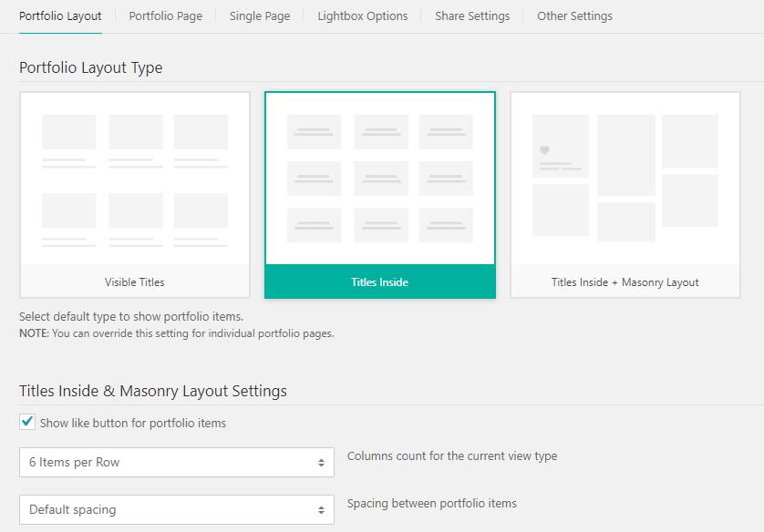This screenshot has height=532, width=764.
Task: Switch to the Other Settings tab
Action: click(x=574, y=16)
